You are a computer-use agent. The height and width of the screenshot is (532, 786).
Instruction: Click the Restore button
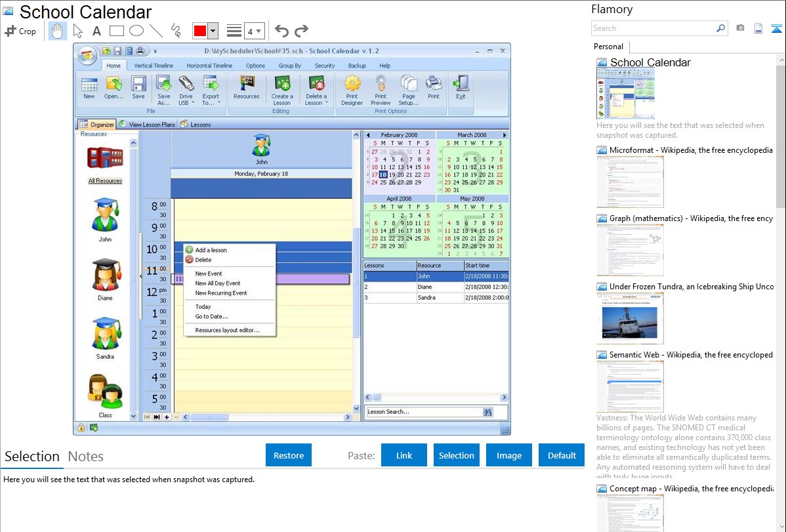289,455
